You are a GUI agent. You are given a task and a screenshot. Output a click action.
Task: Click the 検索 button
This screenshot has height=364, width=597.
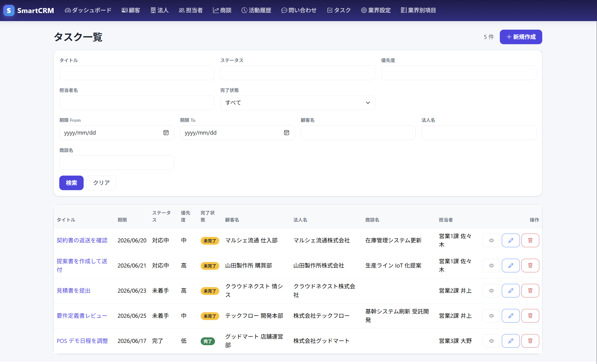[71, 183]
